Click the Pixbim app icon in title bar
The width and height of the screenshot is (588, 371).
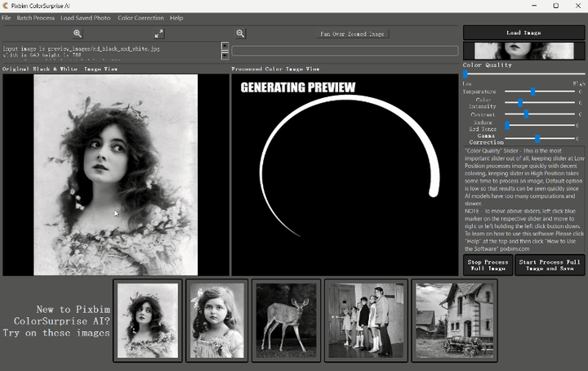tap(7, 6)
